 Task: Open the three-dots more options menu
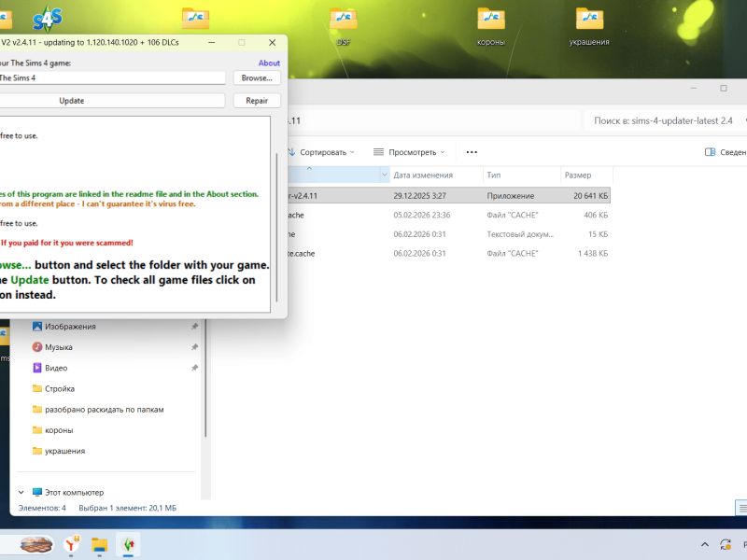[472, 152]
